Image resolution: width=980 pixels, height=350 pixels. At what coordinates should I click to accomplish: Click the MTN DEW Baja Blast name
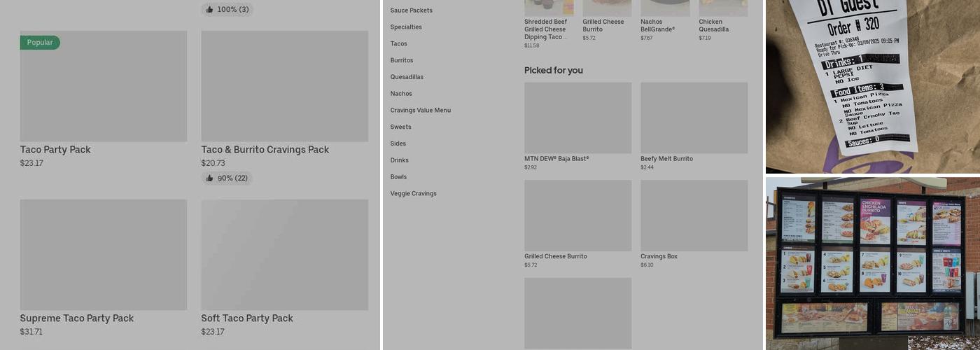tap(556, 159)
